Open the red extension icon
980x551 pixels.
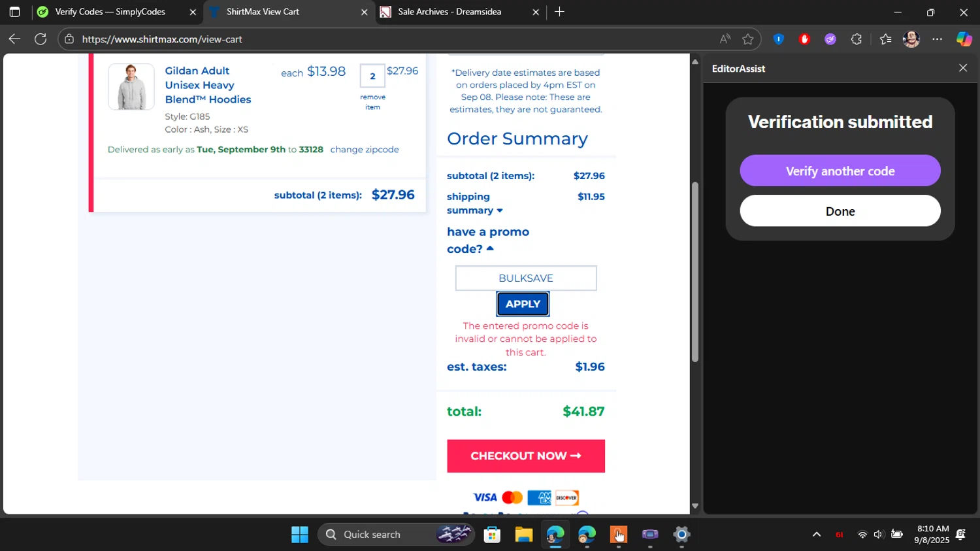[804, 39]
